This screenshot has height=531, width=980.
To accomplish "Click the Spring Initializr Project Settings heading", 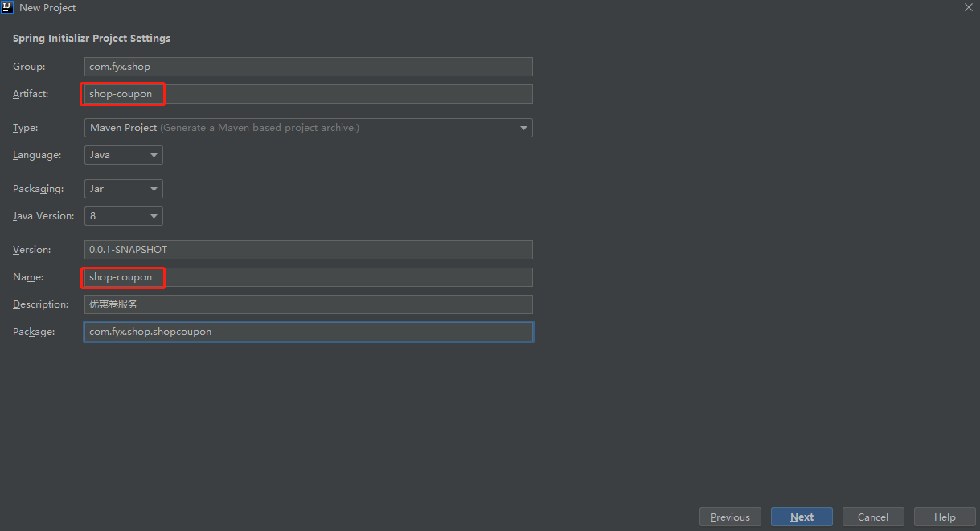I will click(92, 38).
